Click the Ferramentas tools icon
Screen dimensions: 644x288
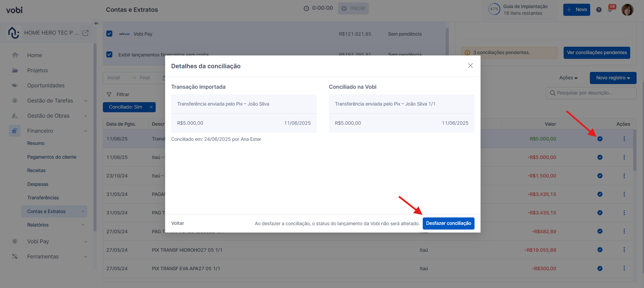click(x=15, y=256)
